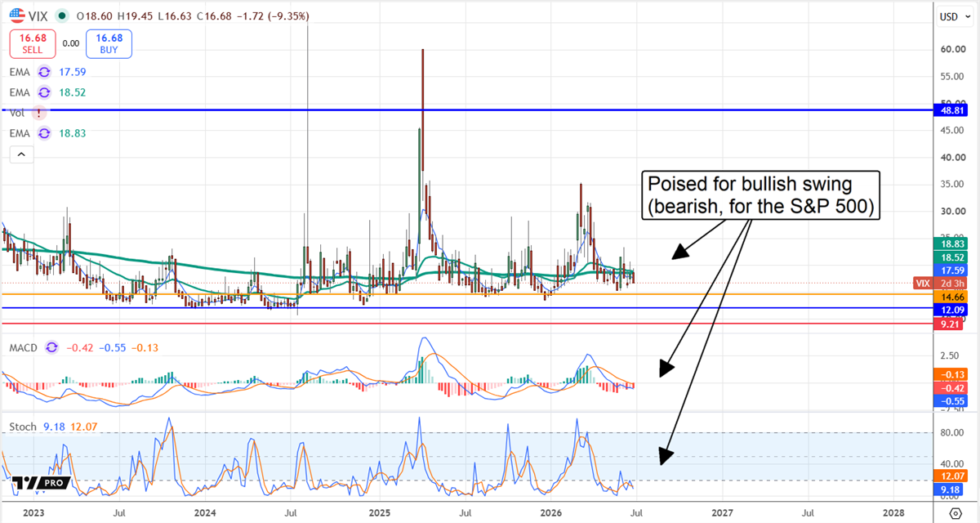Viewport: 980px width, 523px height.
Task: Collapse the indicator legend with the up chevron
Action: (x=20, y=154)
